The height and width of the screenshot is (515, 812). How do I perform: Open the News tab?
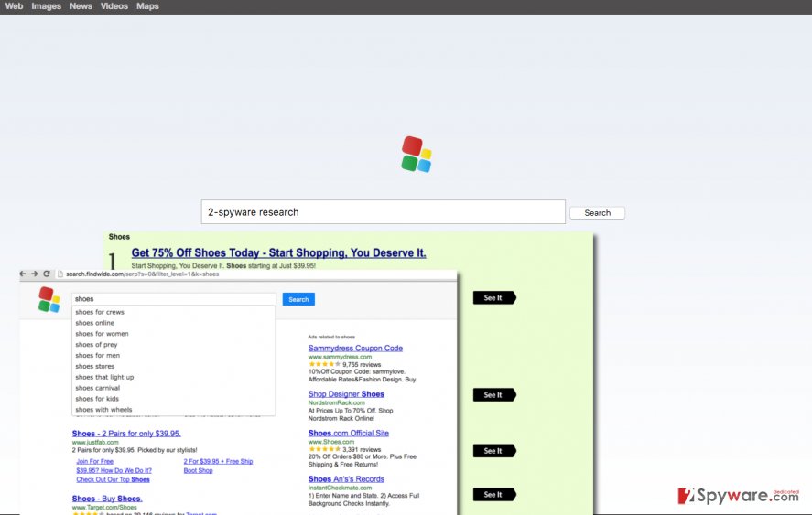click(x=81, y=6)
